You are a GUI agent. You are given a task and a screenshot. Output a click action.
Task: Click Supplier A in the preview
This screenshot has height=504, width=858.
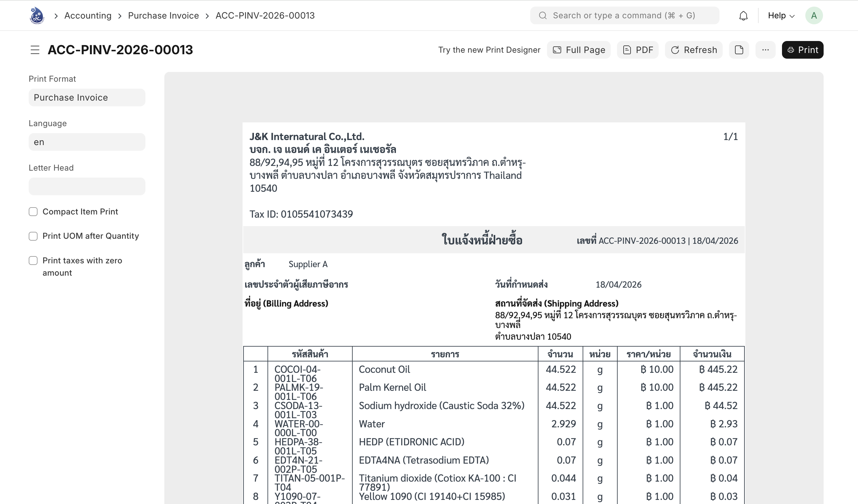[308, 265]
